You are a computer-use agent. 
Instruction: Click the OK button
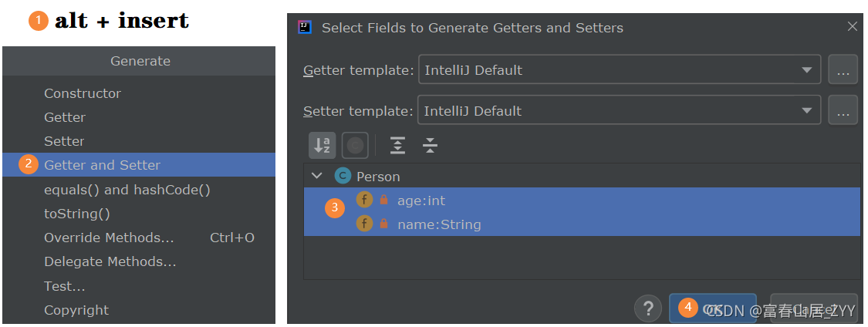tap(713, 308)
